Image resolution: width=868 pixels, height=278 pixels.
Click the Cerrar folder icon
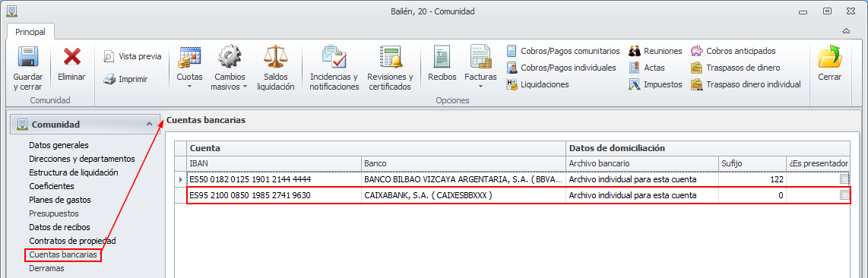point(830,57)
